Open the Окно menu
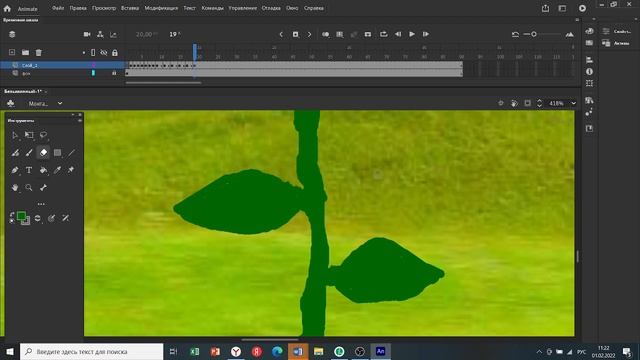 tap(292, 8)
